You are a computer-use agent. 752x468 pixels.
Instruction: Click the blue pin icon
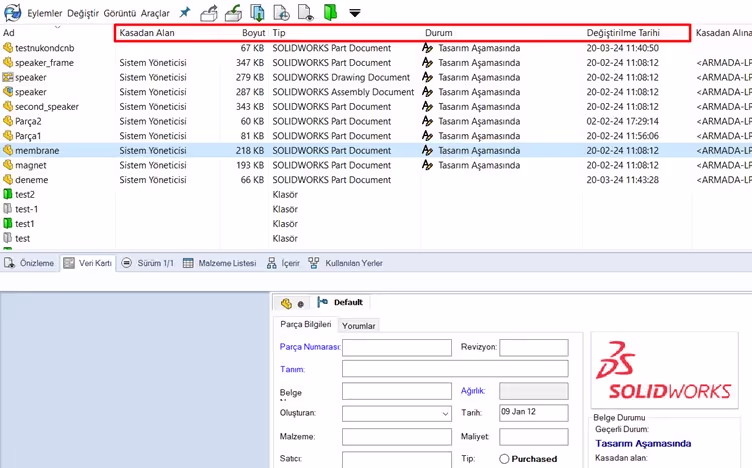click(x=185, y=12)
